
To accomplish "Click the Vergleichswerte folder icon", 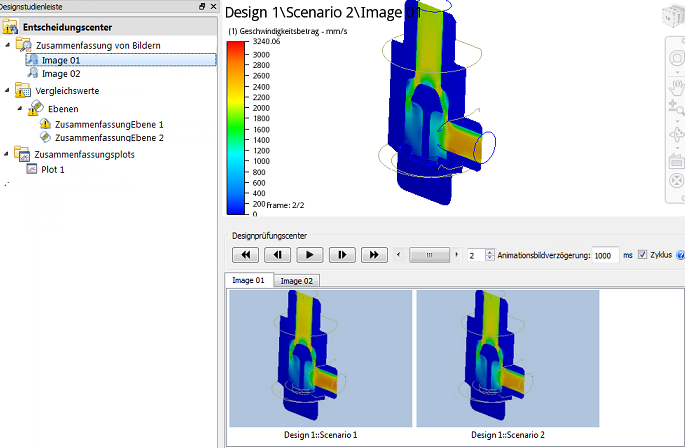I will (23, 90).
